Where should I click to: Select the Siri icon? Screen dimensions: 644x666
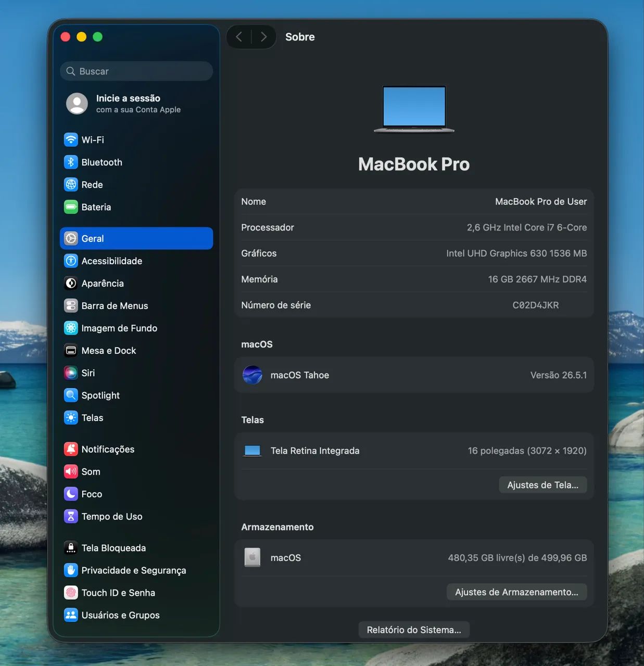click(x=71, y=373)
